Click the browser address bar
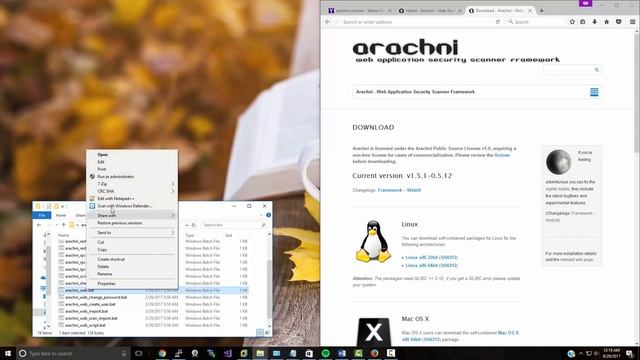This screenshot has width=640, height=360. (416, 22)
